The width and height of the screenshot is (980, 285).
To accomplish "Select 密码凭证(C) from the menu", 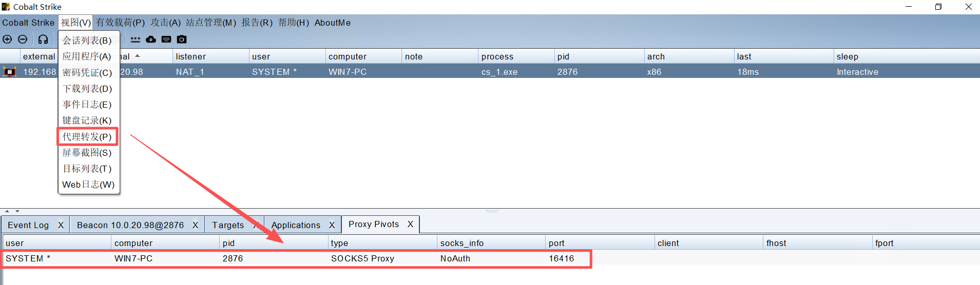I will [88, 73].
